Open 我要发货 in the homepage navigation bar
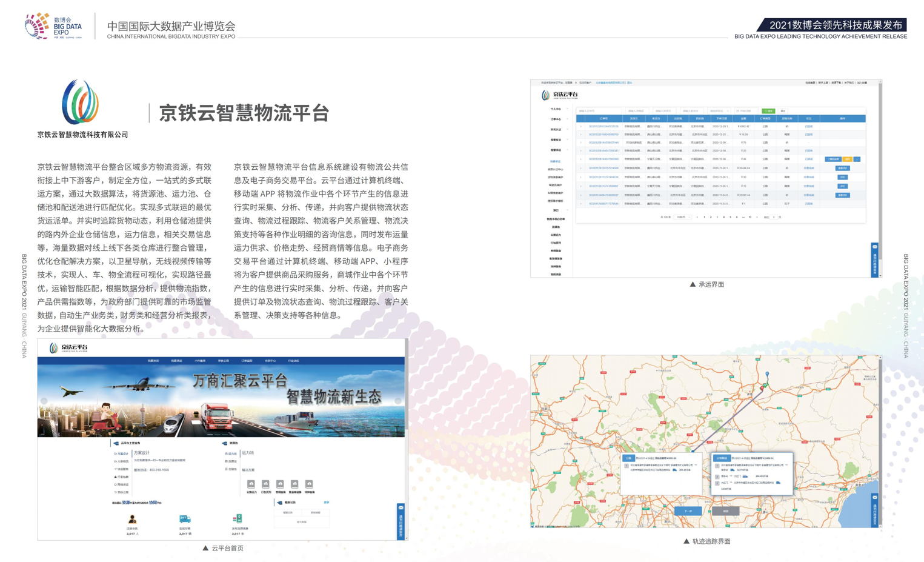Viewport: 924px width, 562px height. (x=153, y=361)
